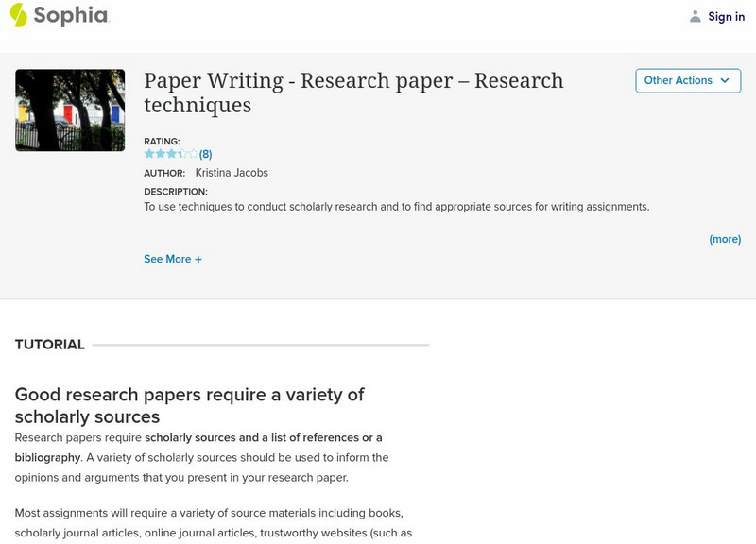This screenshot has height=544, width=756.
Task: Expand the Other Actions dropdown
Action: [688, 80]
